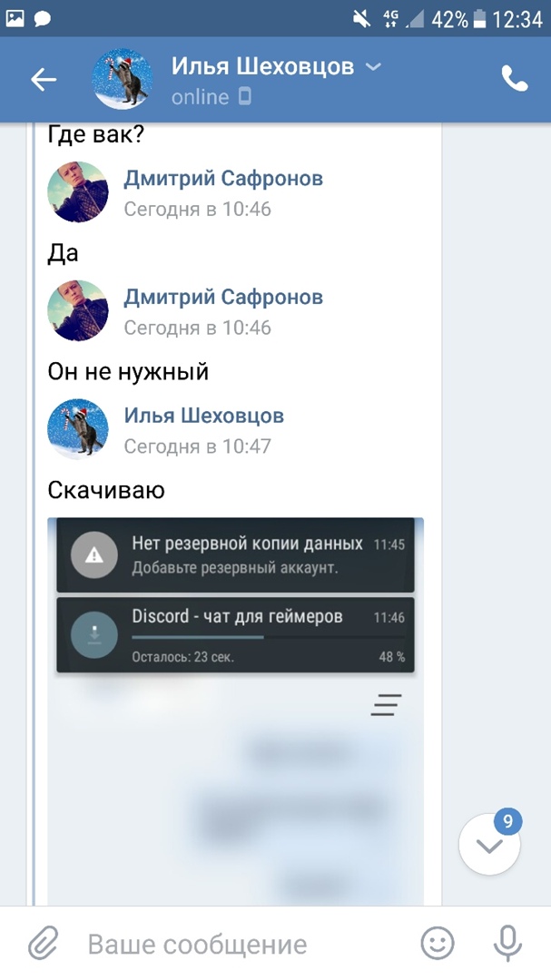Tap the unread count badge showing 9
Image resolution: width=551 pixels, height=980 pixels.
[x=507, y=821]
